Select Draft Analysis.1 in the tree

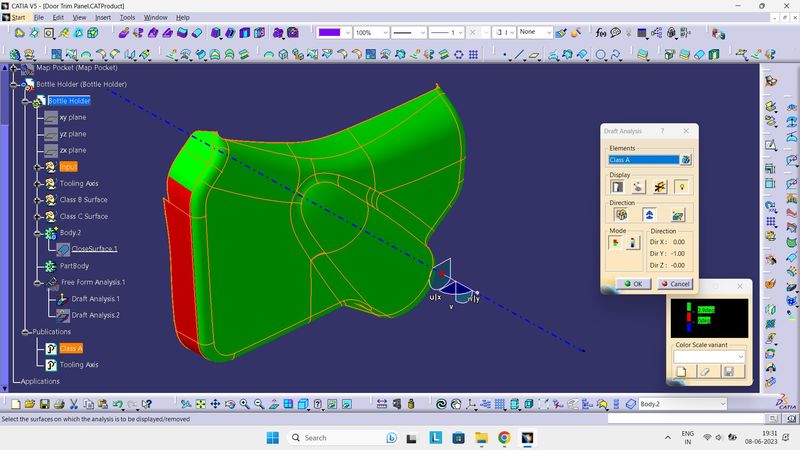point(95,299)
